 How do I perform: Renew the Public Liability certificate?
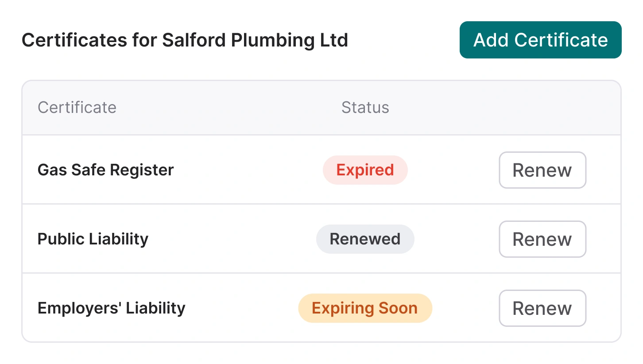tap(542, 239)
